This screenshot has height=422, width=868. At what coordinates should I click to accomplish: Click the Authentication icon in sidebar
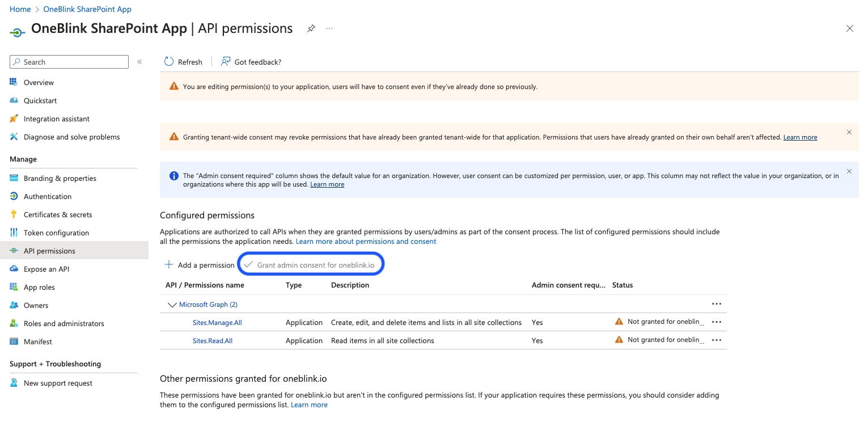(x=14, y=196)
